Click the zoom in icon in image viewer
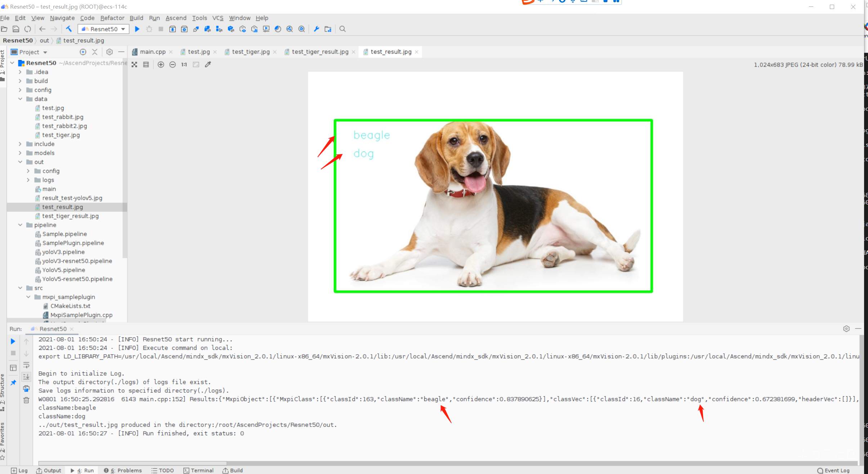 coord(161,65)
